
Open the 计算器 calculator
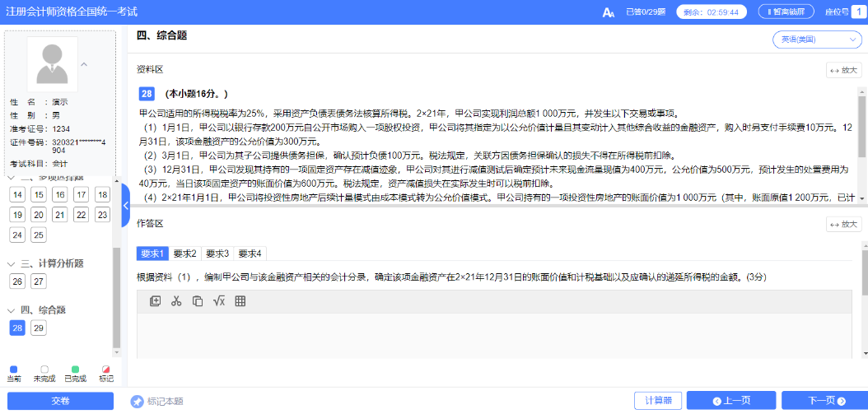[658, 401]
